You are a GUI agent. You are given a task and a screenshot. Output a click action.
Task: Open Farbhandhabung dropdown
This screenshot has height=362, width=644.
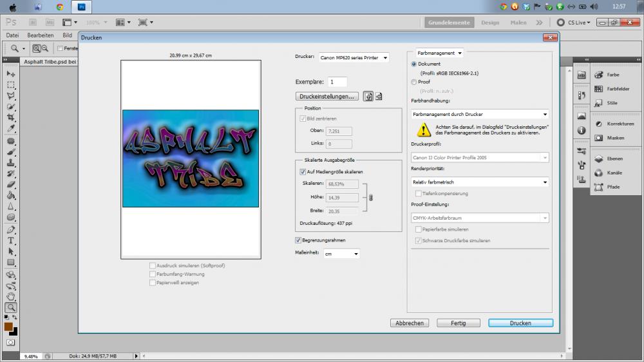(480, 114)
